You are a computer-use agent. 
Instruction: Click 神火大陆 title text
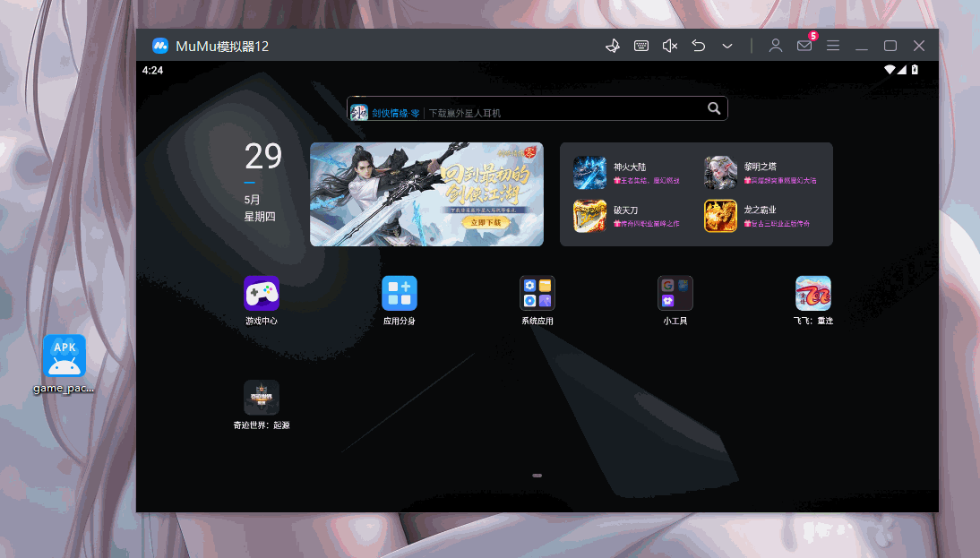coord(630,167)
